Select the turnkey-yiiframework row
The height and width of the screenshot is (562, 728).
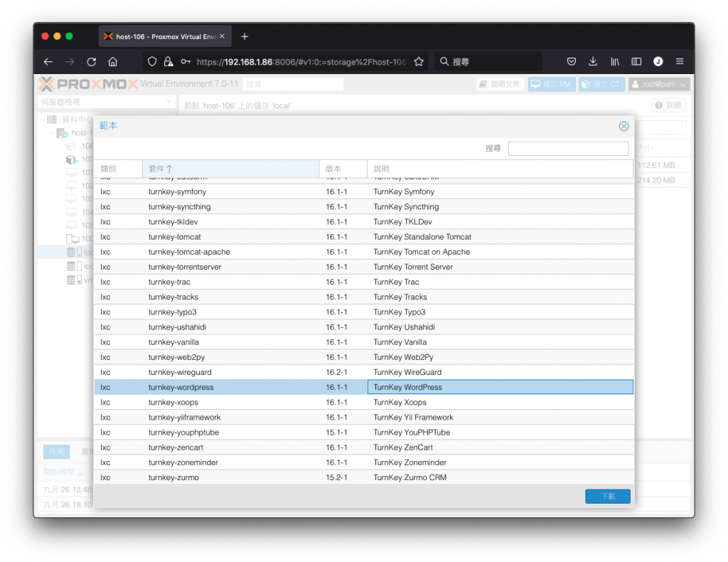point(363,417)
